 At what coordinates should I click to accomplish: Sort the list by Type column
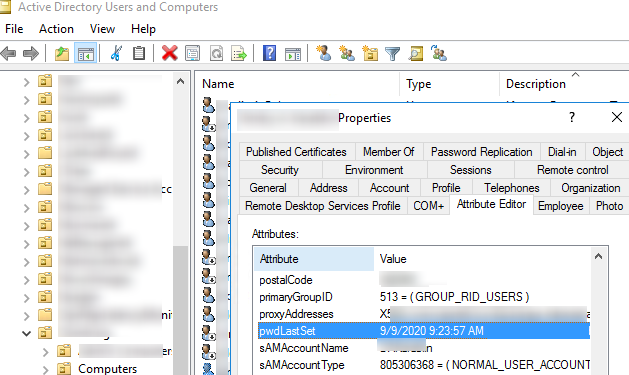click(450, 84)
